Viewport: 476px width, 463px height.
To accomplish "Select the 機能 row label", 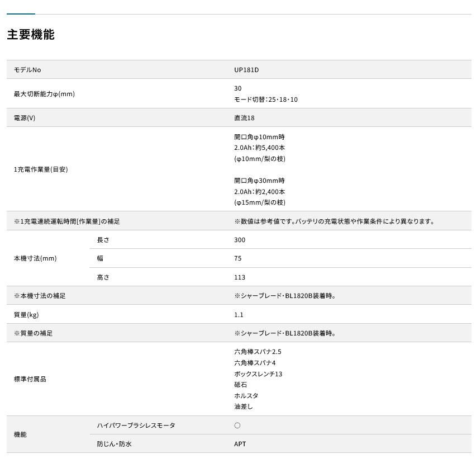I will pos(20,434).
